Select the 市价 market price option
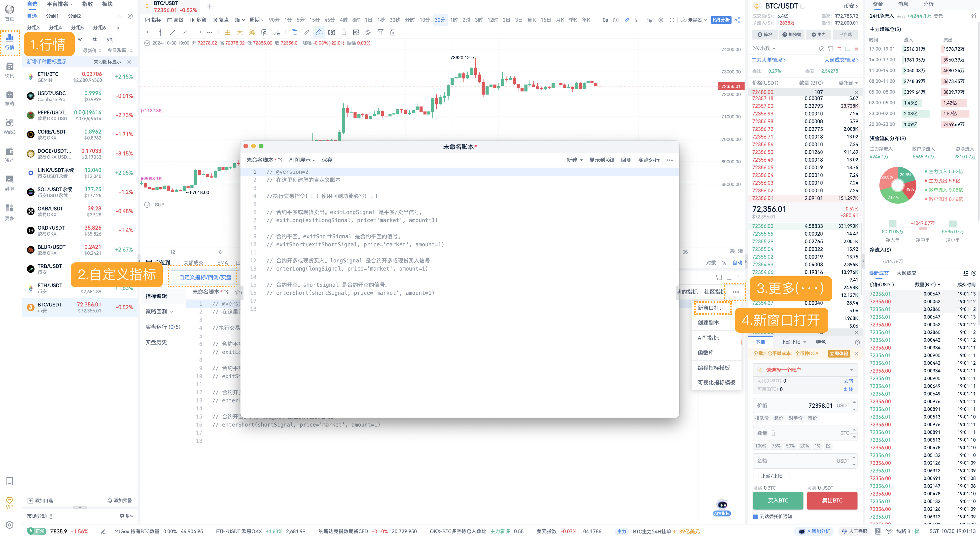Screen dimensions: 980x538 point(813,418)
